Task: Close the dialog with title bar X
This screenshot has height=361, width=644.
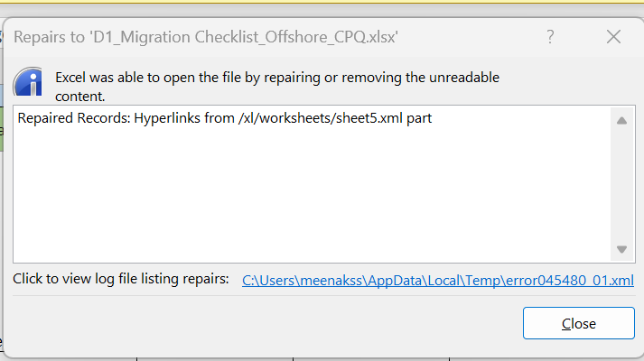Action: [x=613, y=37]
